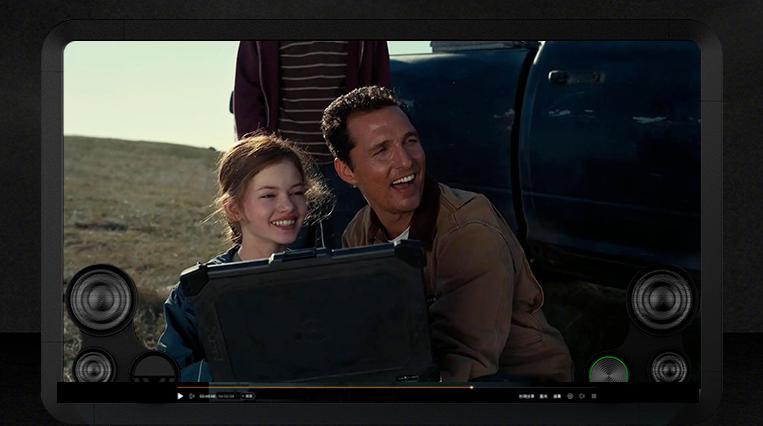Viewport: 763px width, 426px height.
Task: Click the elapsed time readout beside the play controls
Action: click(x=207, y=396)
